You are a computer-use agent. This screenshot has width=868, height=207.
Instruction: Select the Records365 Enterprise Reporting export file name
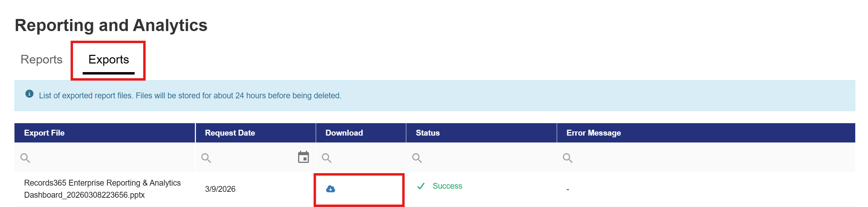[x=102, y=189]
